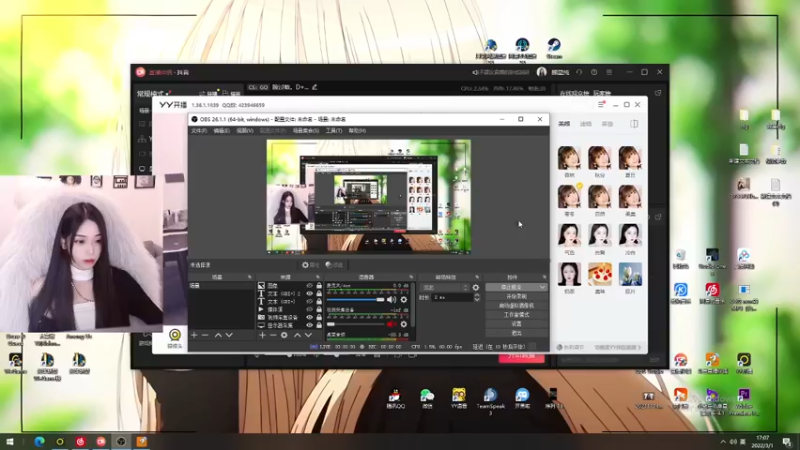Open microphone channel gear settings in mixer
This screenshot has width=800, height=450.
tap(404, 299)
